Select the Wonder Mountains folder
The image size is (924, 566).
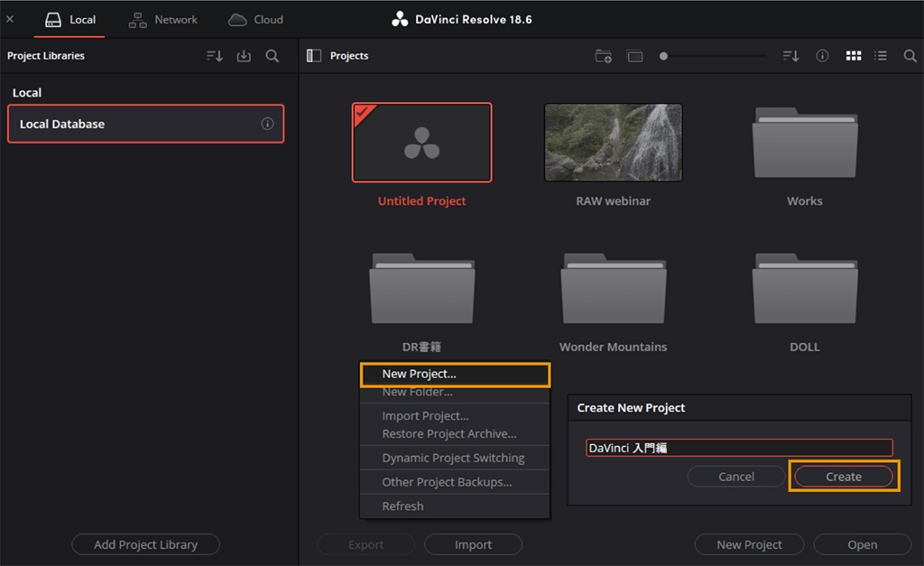coord(614,288)
